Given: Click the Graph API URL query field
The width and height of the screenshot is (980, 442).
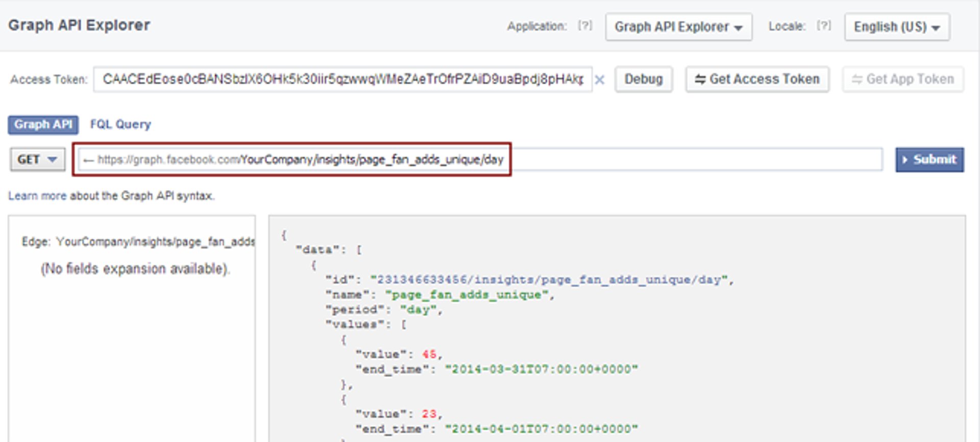Looking at the screenshot, I should click(480, 159).
